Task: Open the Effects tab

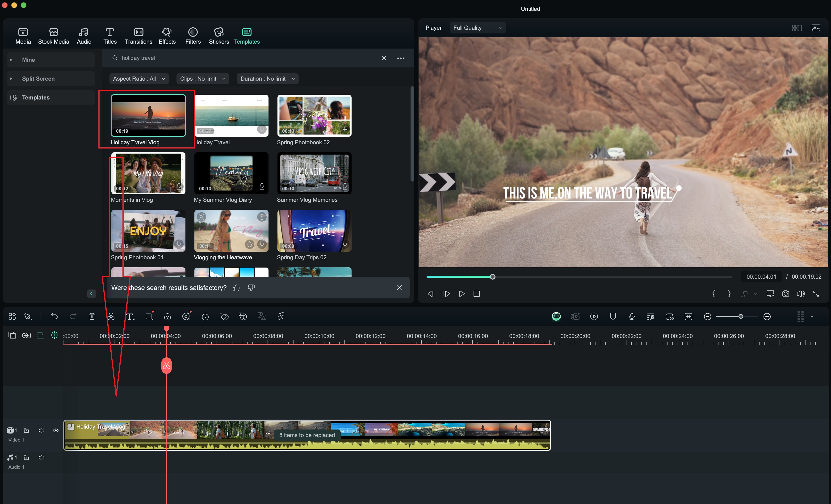Action: (167, 36)
